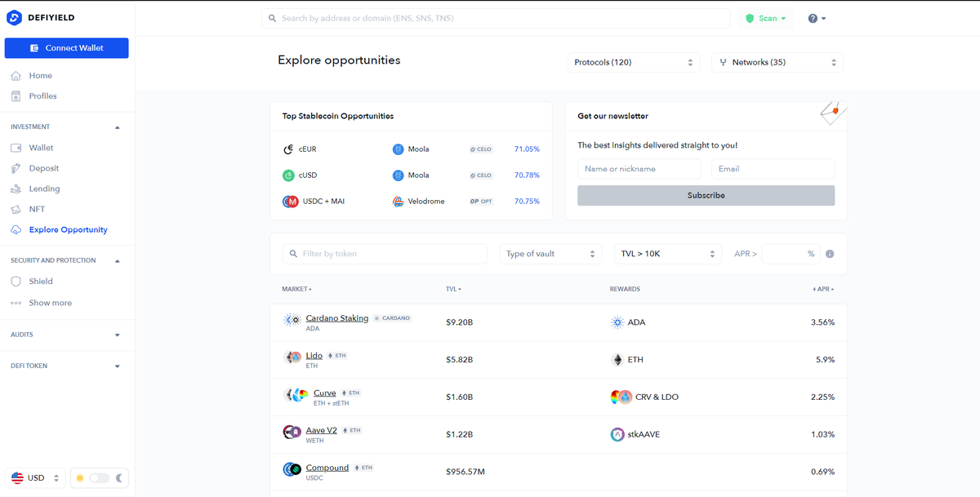This screenshot has width=980, height=497.
Task: Click the Home house icon in sidebar
Action: (x=16, y=76)
